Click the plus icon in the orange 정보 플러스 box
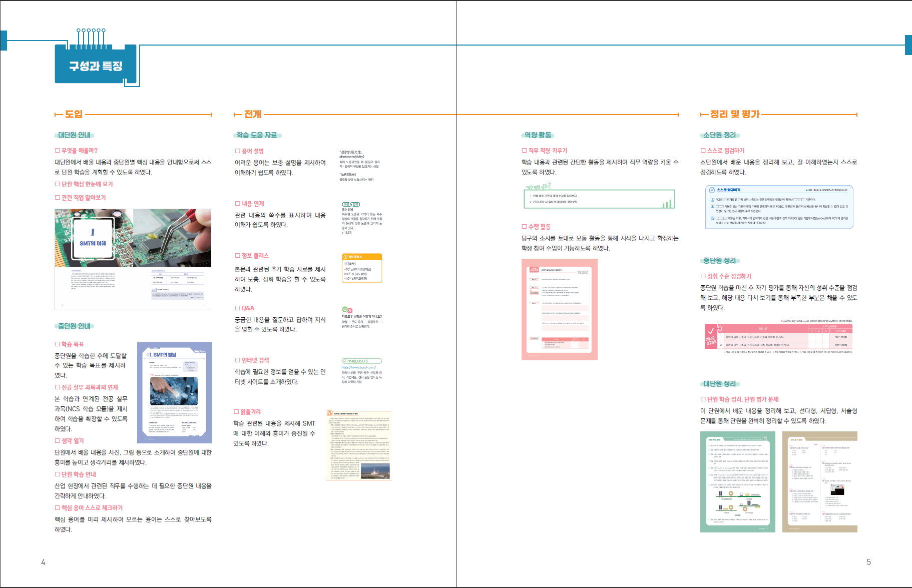The height and width of the screenshot is (588, 912). tap(346, 257)
